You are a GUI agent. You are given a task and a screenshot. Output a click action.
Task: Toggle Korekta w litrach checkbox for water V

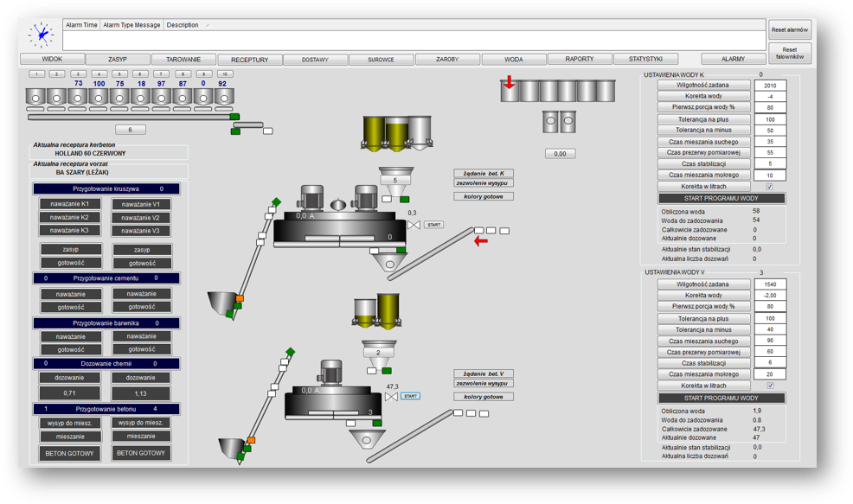(x=770, y=386)
